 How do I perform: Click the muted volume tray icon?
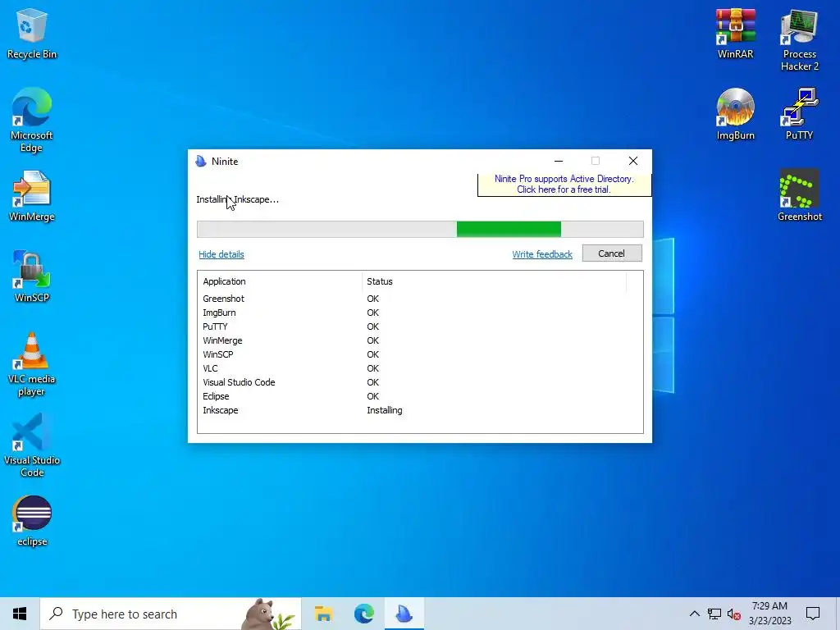click(734, 614)
